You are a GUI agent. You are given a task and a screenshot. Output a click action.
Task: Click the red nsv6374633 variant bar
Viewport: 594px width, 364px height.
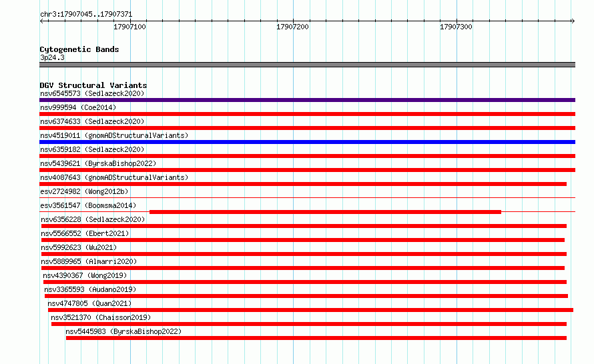coord(307,128)
